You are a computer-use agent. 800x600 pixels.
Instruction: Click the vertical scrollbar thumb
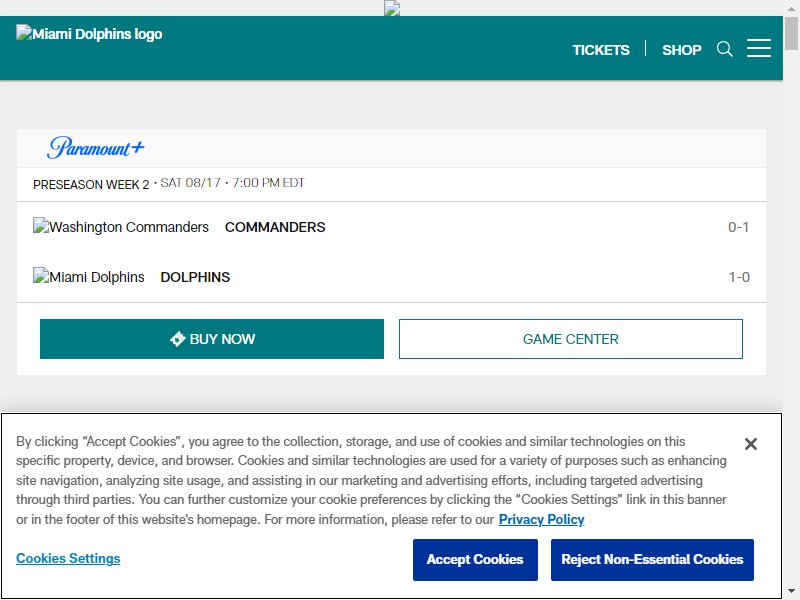[x=791, y=33]
